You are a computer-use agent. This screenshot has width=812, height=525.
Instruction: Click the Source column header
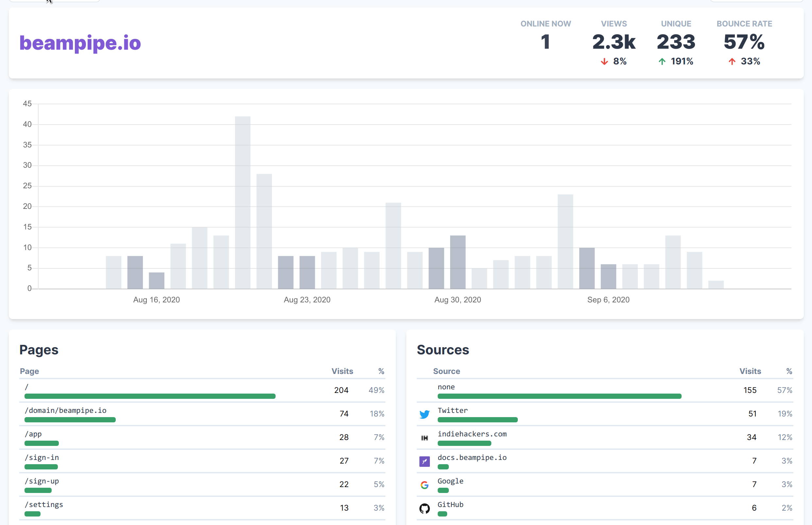click(446, 371)
